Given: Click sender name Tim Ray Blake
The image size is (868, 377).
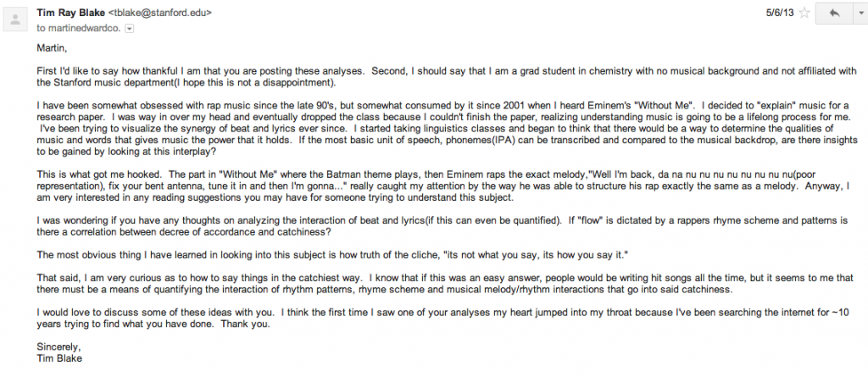Looking at the screenshot, I should 71,13.
